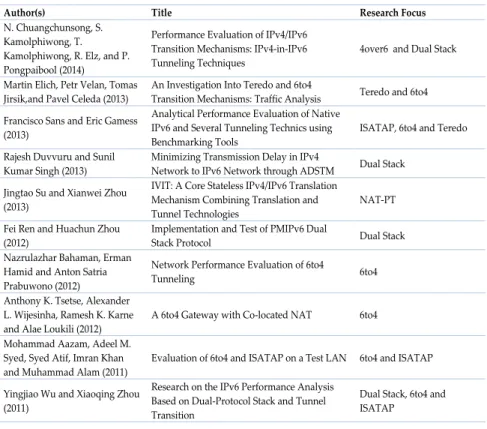Viewport: 487px width, 429px height.
Task: Select the Martin Elich authors cell
Action: click(70, 92)
